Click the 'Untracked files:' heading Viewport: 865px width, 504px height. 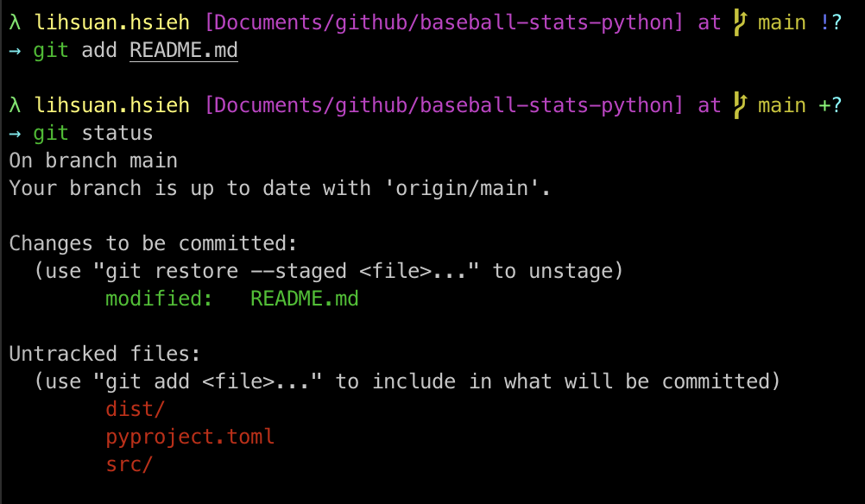tap(104, 354)
